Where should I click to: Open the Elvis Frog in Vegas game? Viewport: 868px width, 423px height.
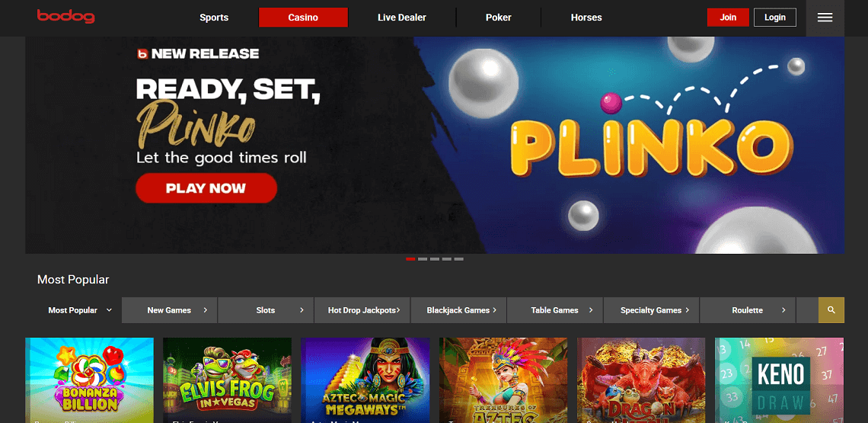[x=227, y=380]
